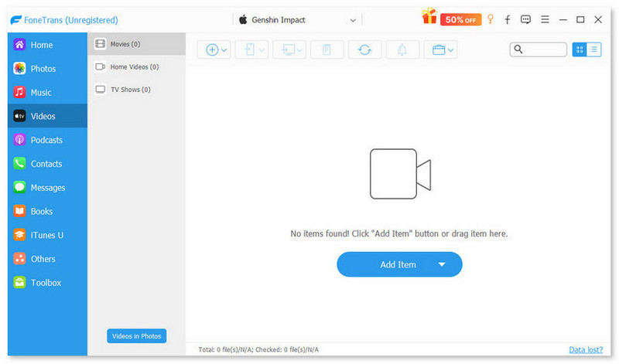This screenshot has width=619, height=364.
Task: Open the Toolbox sidebar section
Action: [46, 283]
